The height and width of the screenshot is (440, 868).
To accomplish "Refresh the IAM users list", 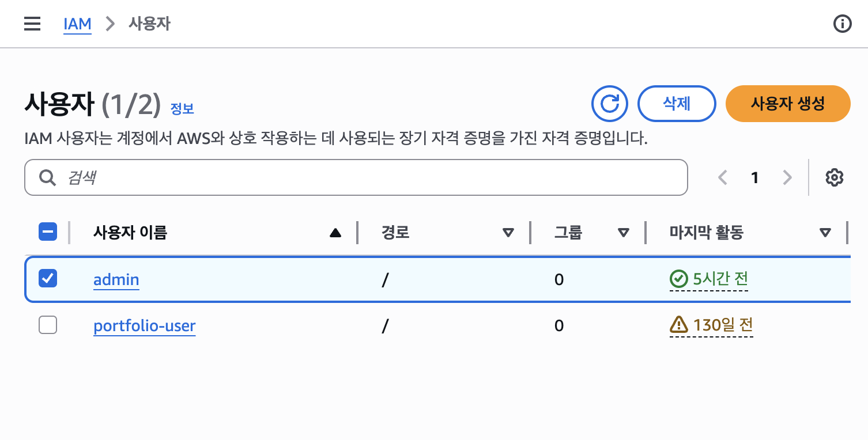I will point(609,104).
